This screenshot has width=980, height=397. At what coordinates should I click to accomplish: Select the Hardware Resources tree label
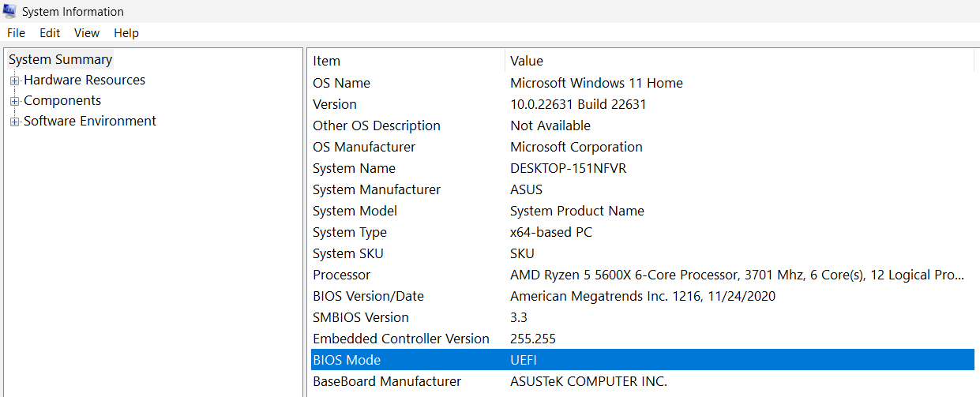[x=84, y=81]
